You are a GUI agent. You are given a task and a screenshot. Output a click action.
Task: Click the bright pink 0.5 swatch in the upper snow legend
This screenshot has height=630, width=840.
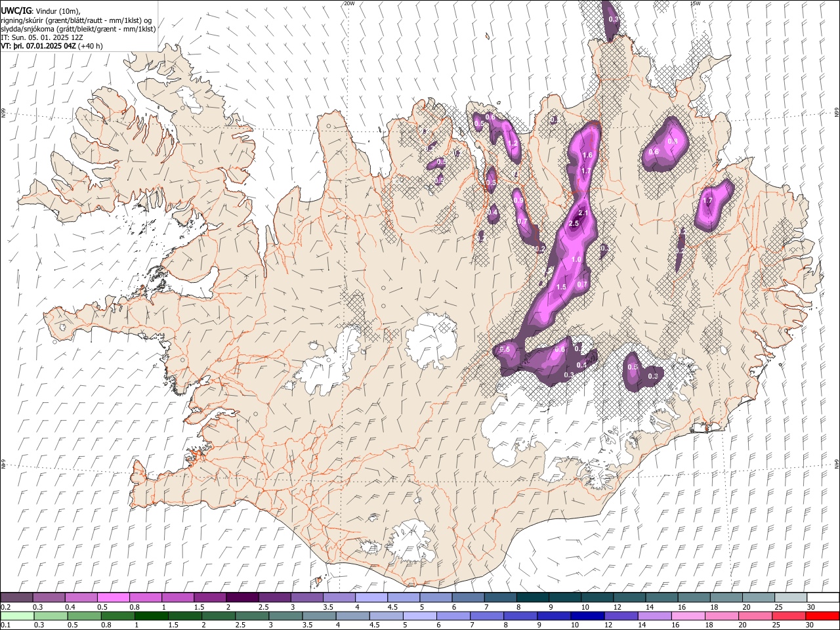113,598
